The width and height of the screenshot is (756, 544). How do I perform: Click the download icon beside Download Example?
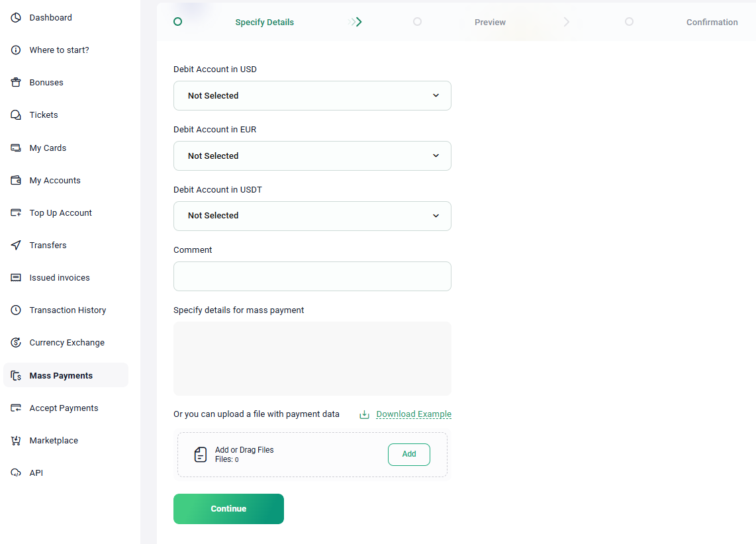point(365,414)
